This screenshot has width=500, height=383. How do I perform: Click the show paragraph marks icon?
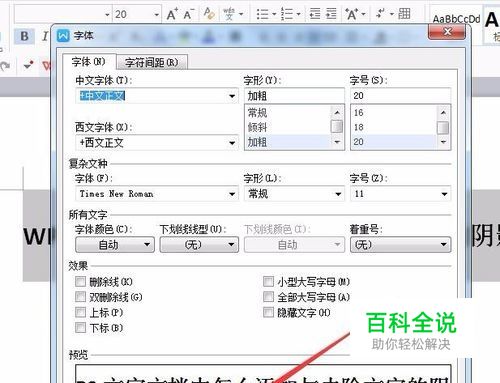380,14
